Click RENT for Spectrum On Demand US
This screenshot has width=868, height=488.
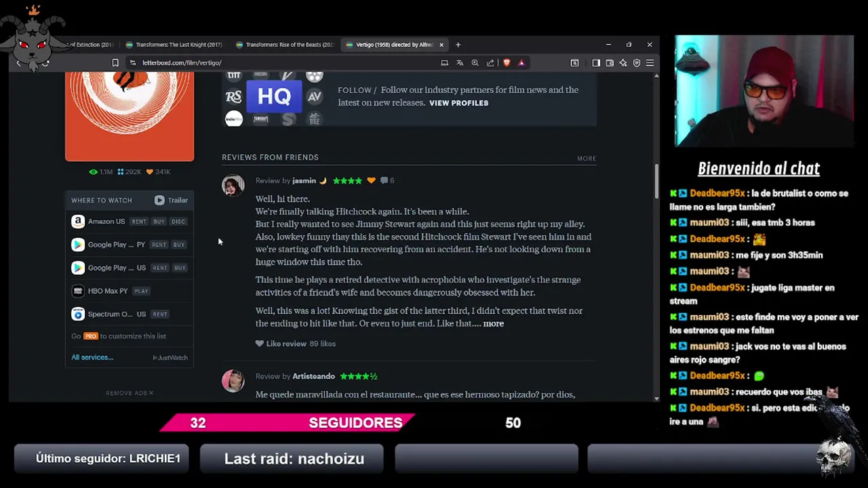click(x=160, y=314)
